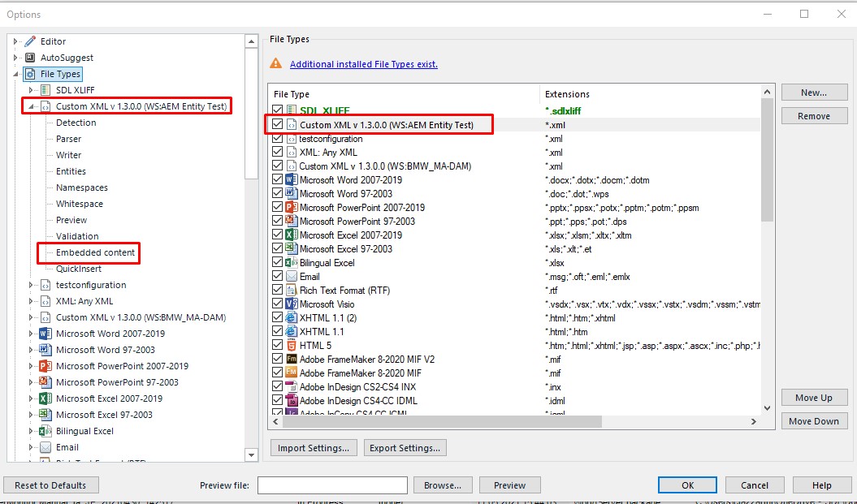Uncheck the SDL XLIFF file type checkbox
The height and width of the screenshot is (504, 857).
pos(278,111)
